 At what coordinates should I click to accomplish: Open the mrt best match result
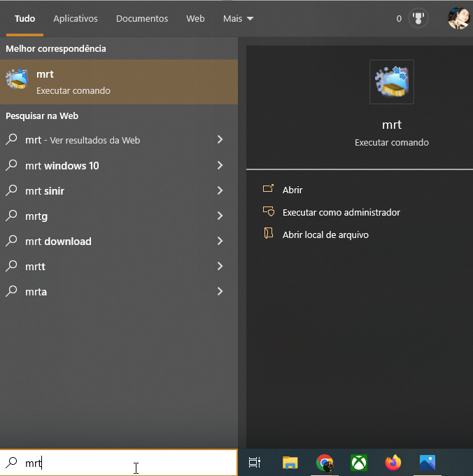pyautogui.click(x=119, y=82)
